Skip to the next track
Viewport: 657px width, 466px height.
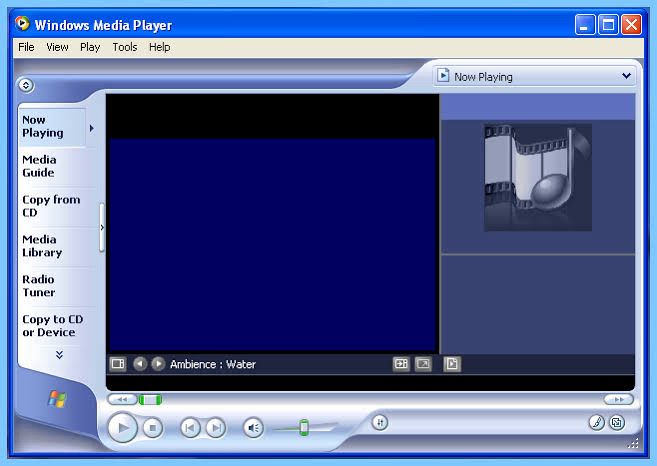216,428
